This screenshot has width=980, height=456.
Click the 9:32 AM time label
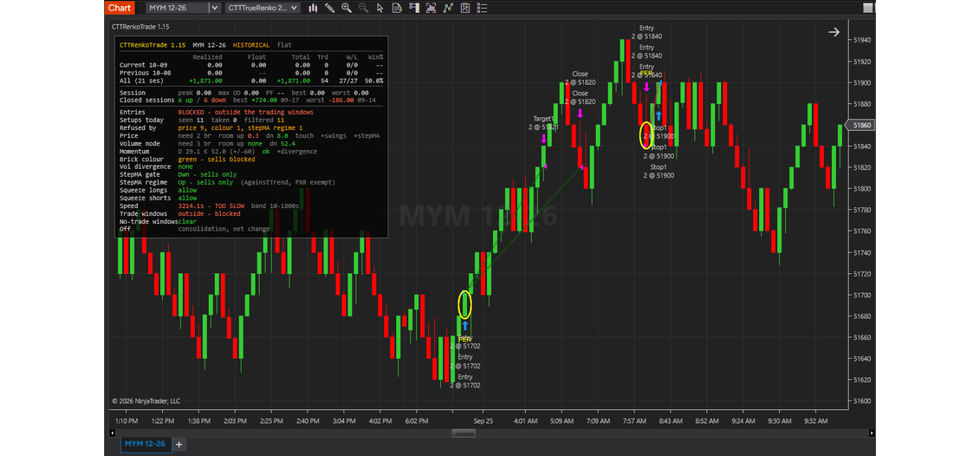(x=815, y=421)
